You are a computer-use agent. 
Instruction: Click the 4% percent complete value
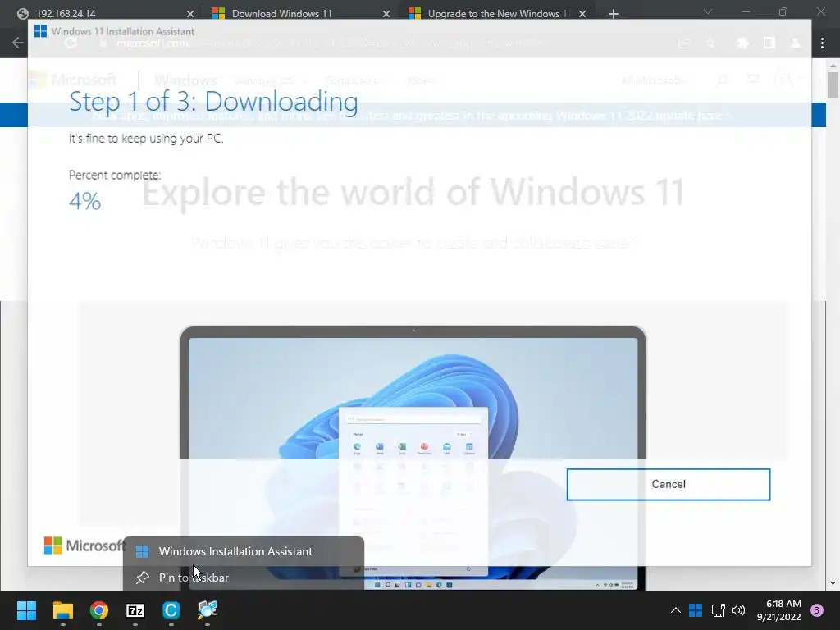[84, 202]
